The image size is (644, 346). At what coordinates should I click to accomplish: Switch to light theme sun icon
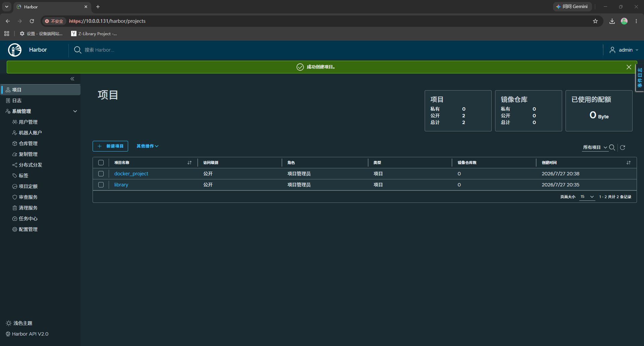(x=9, y=323)
